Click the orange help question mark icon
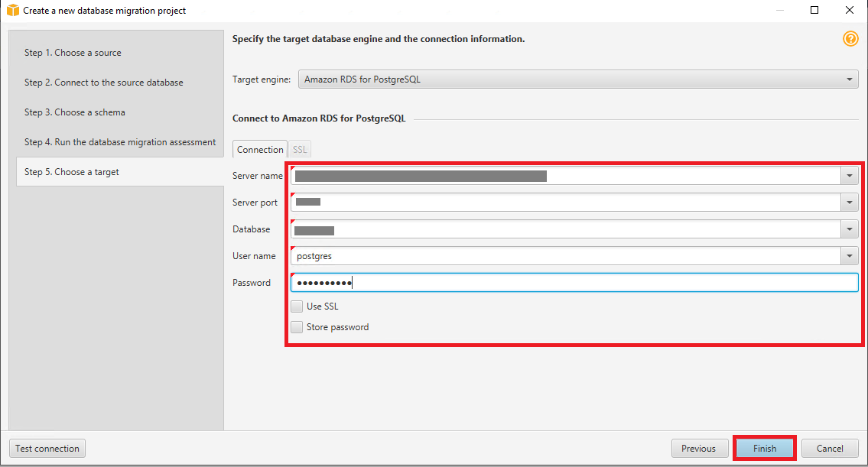This screenshot has height=467, width=868. (850, 39)
